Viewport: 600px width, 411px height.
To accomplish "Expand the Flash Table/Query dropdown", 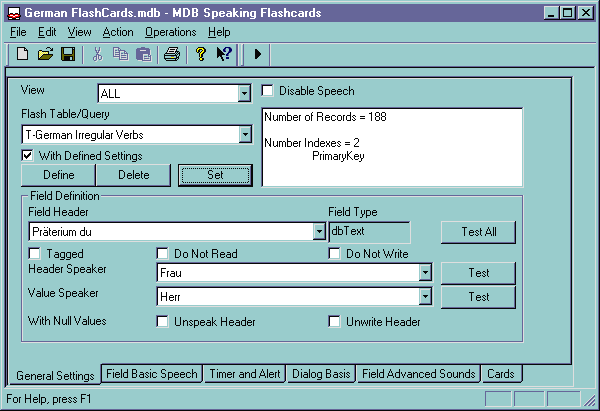I will (x=244, y=134).
